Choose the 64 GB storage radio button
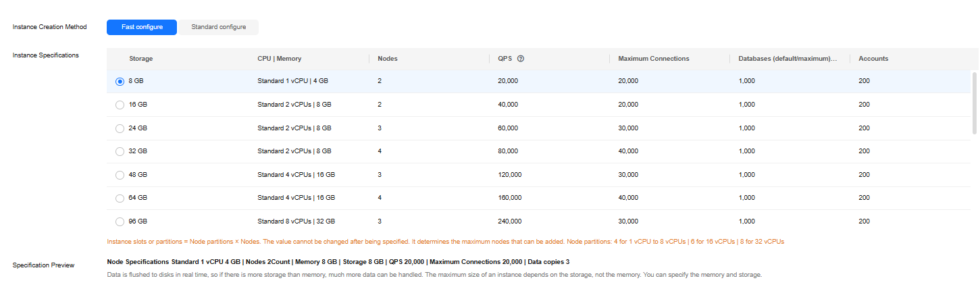 point(120,198)
